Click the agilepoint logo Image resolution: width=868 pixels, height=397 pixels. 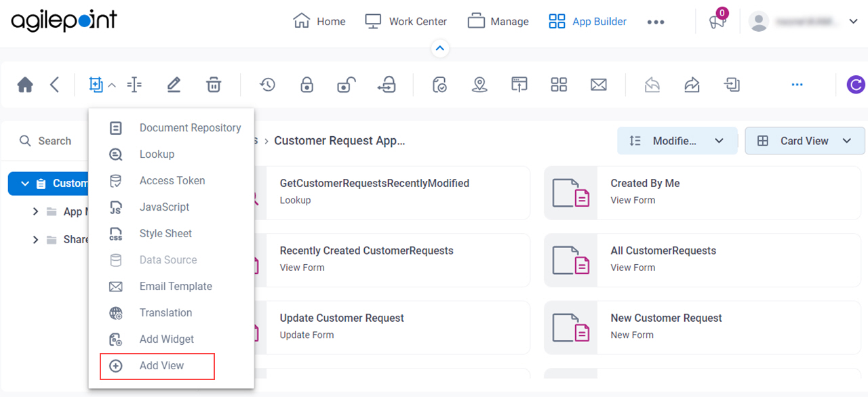point(64,21)
